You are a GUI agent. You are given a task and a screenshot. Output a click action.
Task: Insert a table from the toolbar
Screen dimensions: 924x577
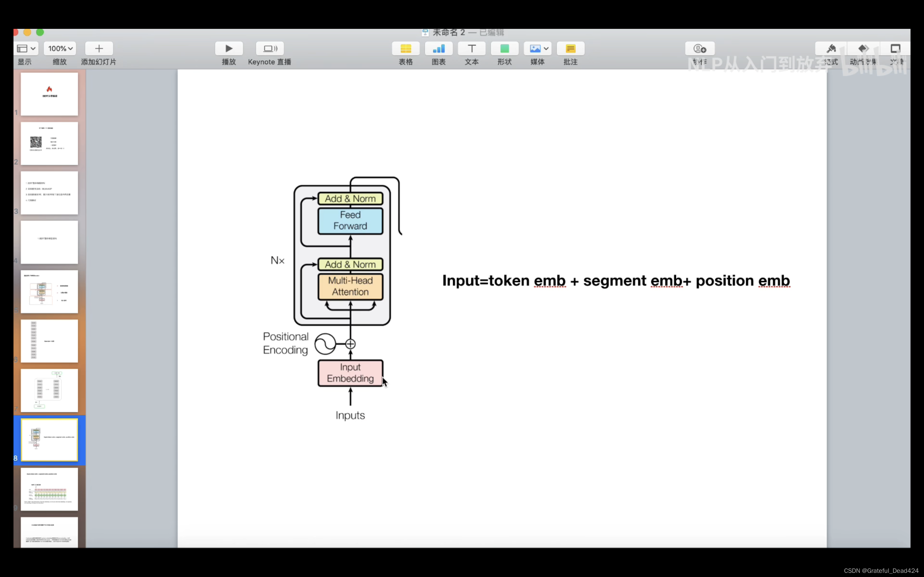click(406, 48)
